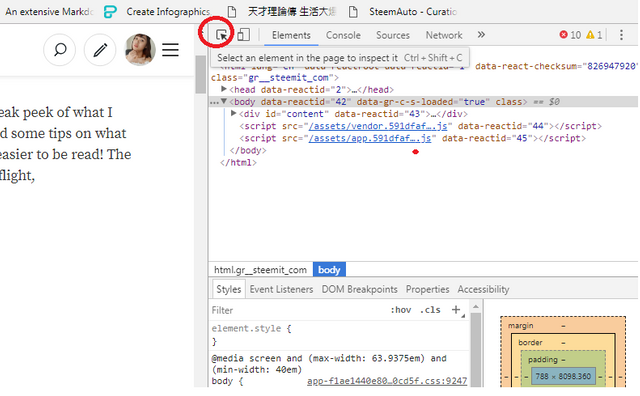The height and width of the screenshot is (396, 640).
Task: Select html.gr__steemit_com breadcrumb
Action: click(260, 270)
